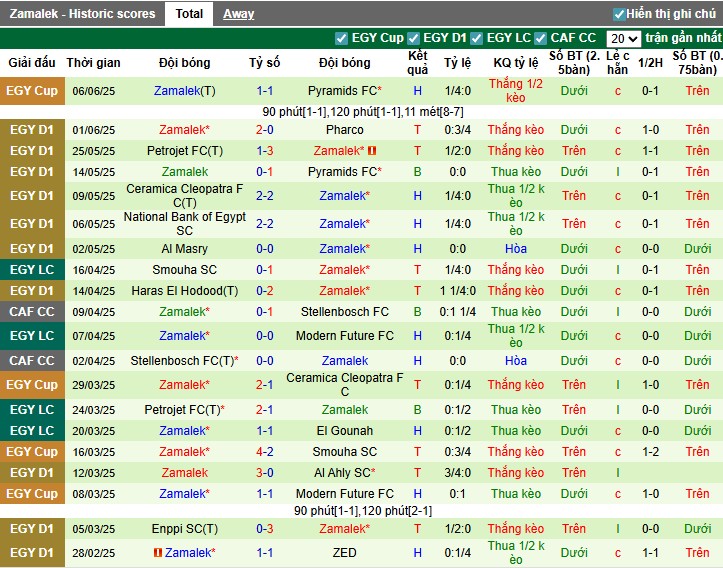Screen dimensions: 723x568
Task: Click the 2-0 score against Pharco
Action: point(265,130)
